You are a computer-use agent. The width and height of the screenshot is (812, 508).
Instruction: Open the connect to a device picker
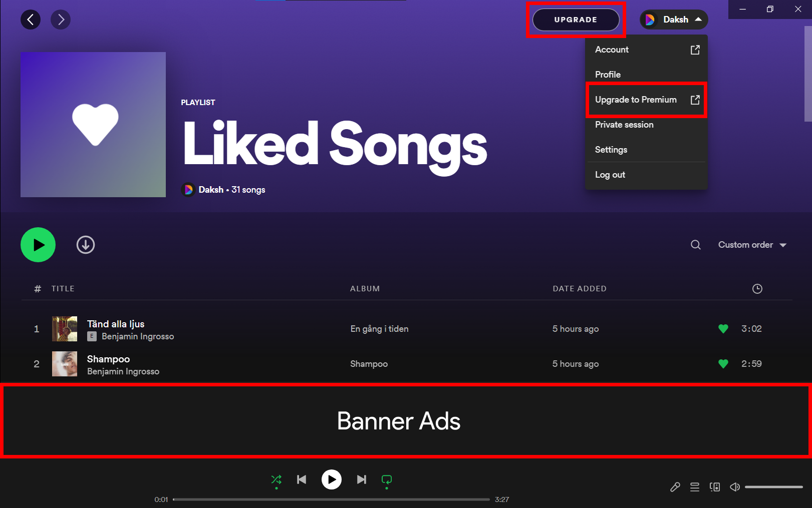(x=715, y=487)
